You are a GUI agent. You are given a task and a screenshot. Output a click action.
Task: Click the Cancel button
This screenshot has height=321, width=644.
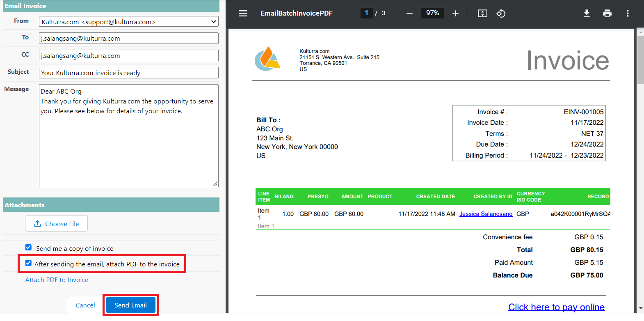(x=85, y=305)
